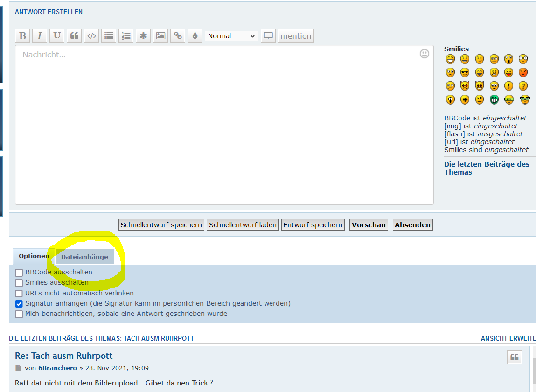Insert the frowning devil smiley
Viewport: 536px width, 392px height.
(x=465, y=86)
